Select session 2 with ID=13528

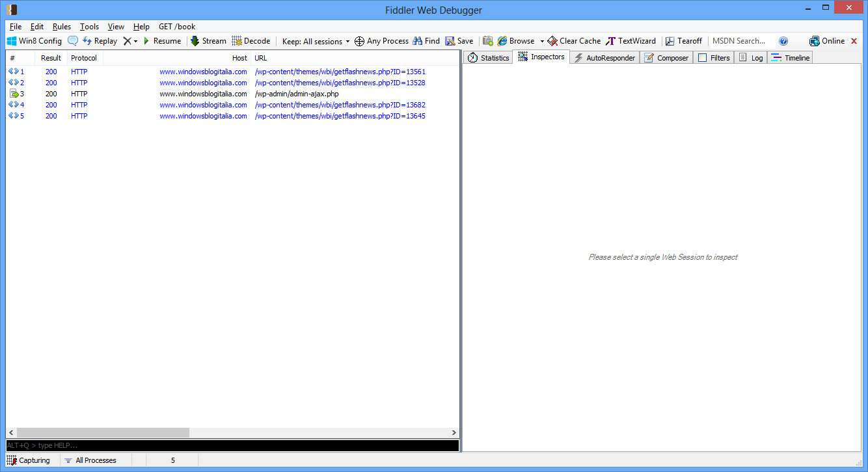pyautogui.click(x=232, y=83)
